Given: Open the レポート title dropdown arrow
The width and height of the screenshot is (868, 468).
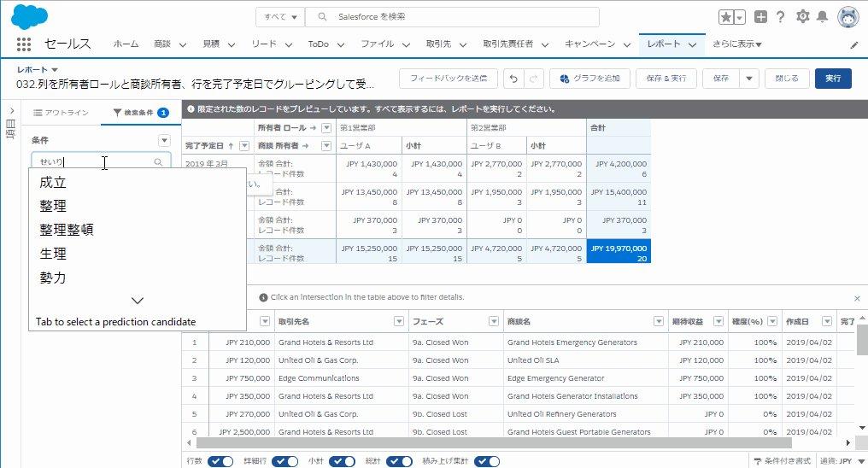Looking at the screenshot, I should click(x=55, y=70).
